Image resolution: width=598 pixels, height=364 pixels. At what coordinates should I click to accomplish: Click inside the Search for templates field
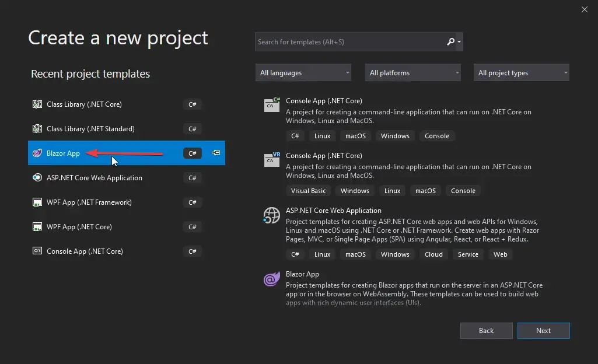click(350, 41)
